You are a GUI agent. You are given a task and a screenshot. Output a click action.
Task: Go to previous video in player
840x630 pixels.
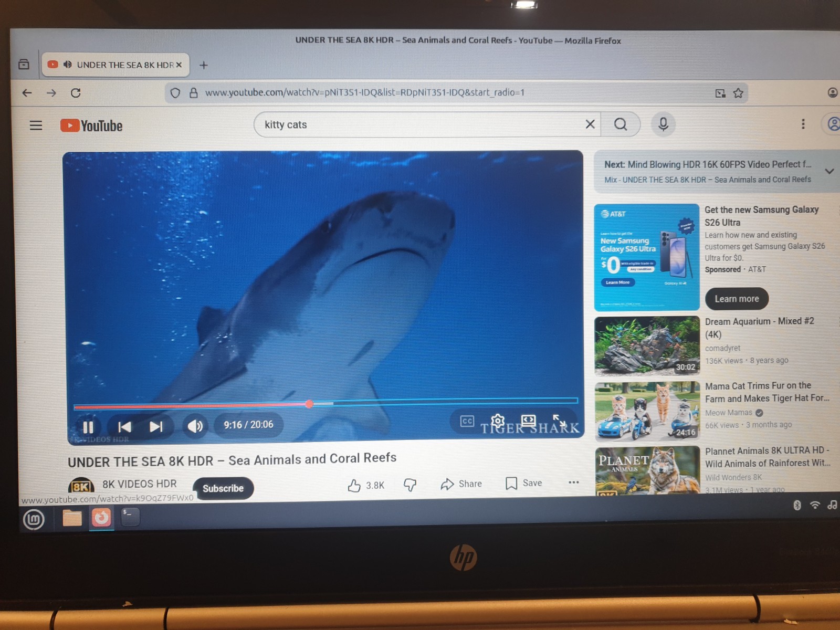[x=124, y=427]
